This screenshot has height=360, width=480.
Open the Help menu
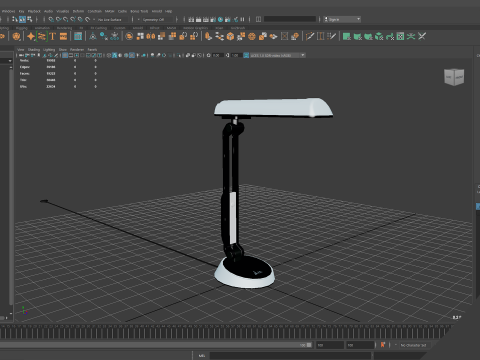coord(169,11)
